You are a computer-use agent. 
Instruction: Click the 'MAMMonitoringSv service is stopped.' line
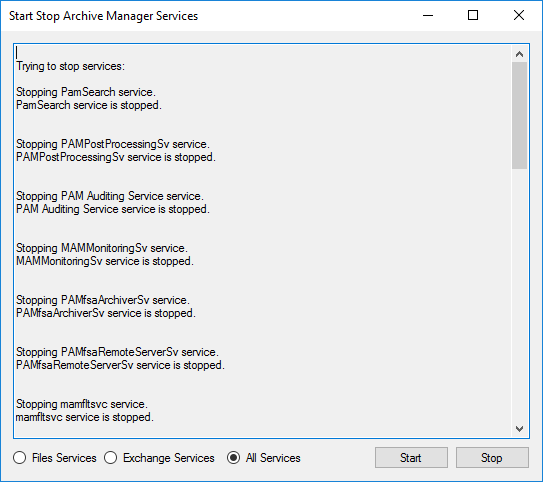point(105,261)
